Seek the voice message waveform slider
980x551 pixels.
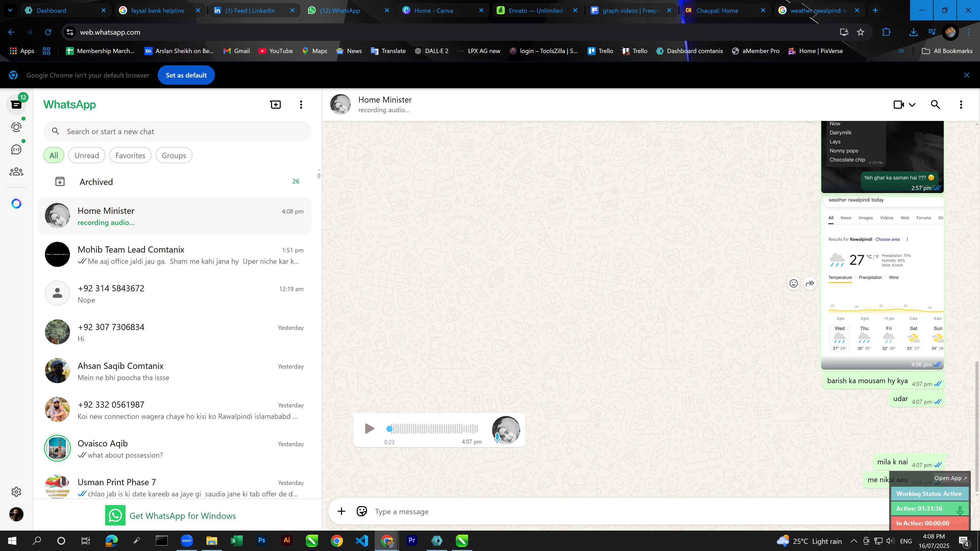pos(432,429)
